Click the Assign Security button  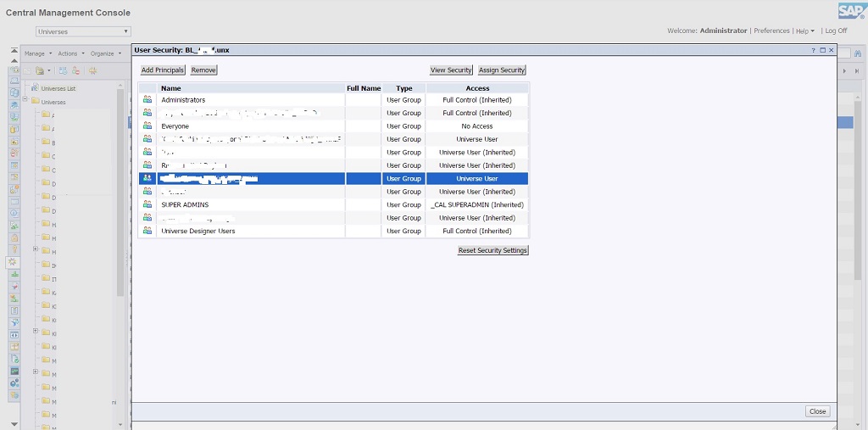[x=502, y=70]
